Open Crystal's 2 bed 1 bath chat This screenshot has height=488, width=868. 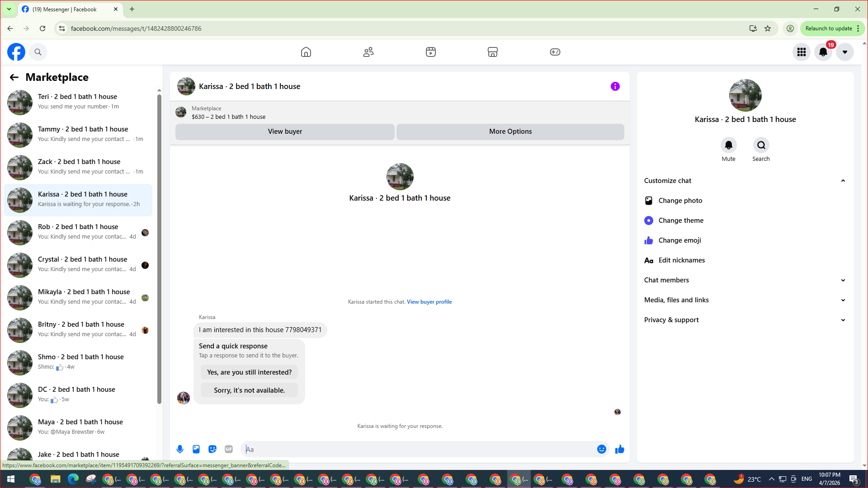[x=78, y=265]
